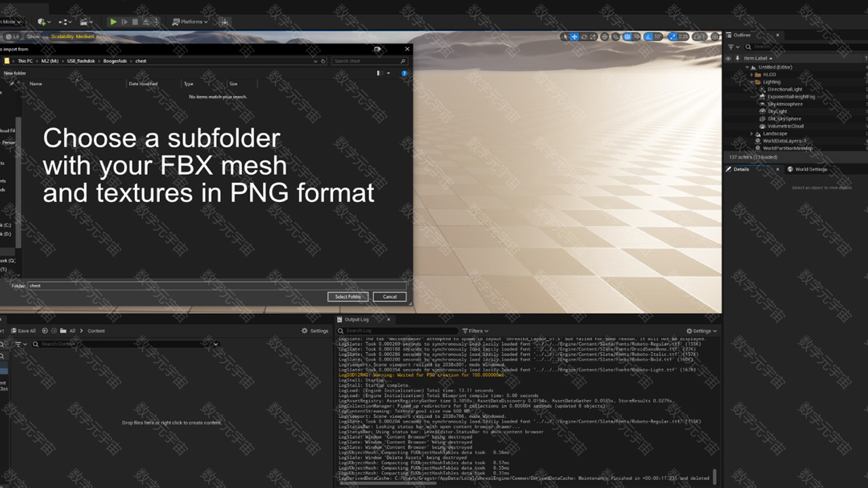Click the camera speed icon in viewport
Viewport: 868px width, 488px height.
pos(699,37)
